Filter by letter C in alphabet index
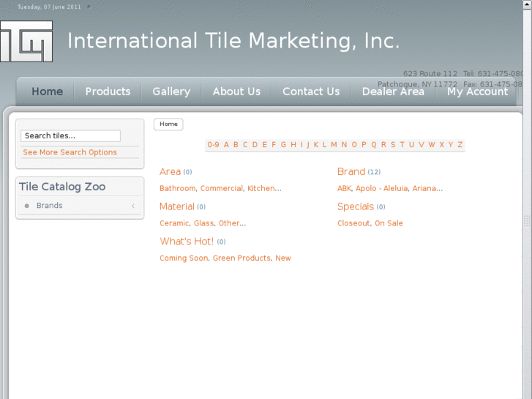 [x=245, y=145]
